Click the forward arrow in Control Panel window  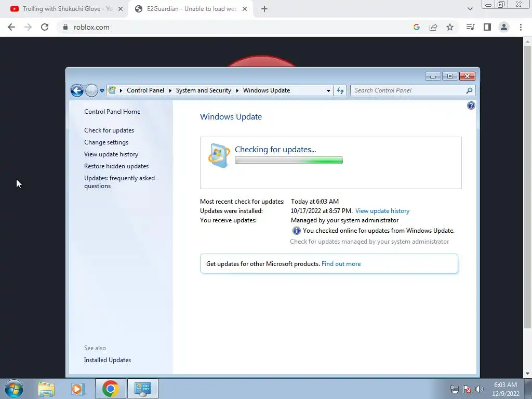point(91,90)
